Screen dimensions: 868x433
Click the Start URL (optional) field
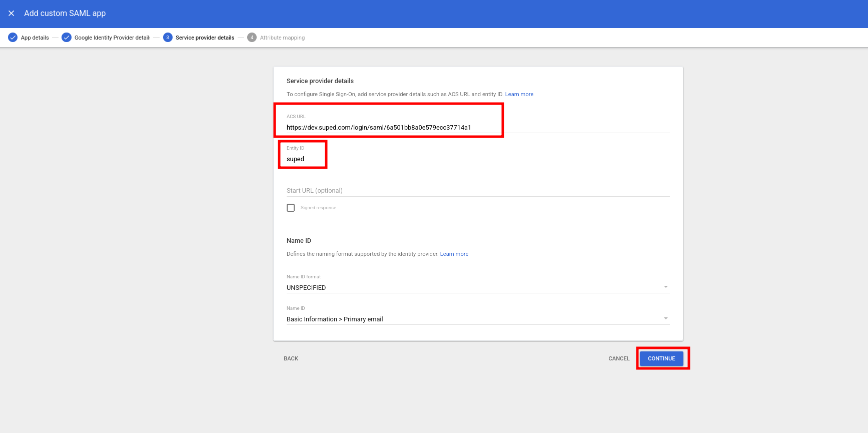pyautogui.click(x=478, y=190)
